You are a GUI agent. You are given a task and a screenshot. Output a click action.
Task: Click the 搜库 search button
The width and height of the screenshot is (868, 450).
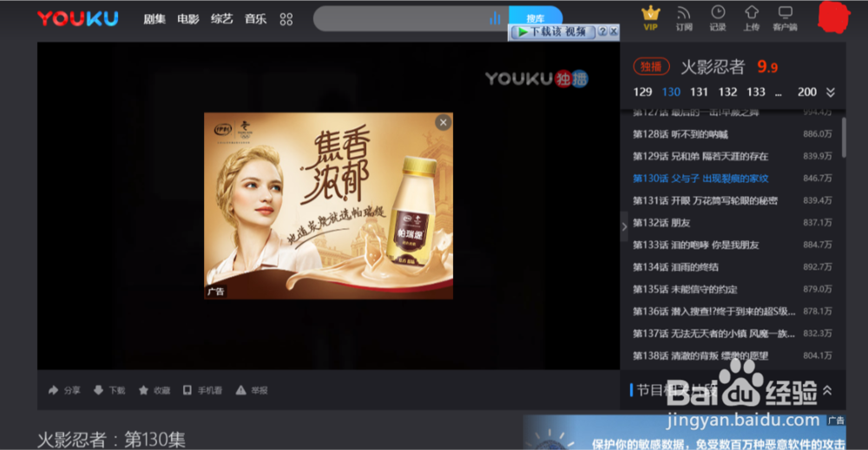tap(536, 16)
